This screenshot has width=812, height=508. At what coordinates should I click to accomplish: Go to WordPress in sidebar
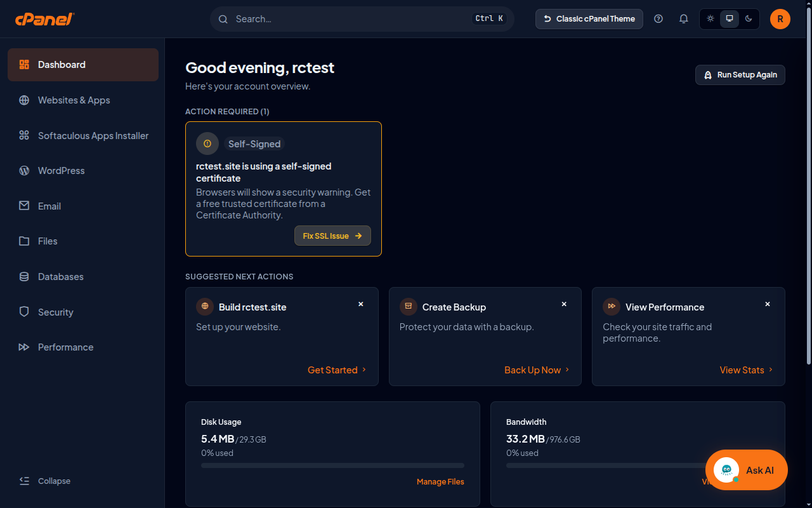[83, 171]
